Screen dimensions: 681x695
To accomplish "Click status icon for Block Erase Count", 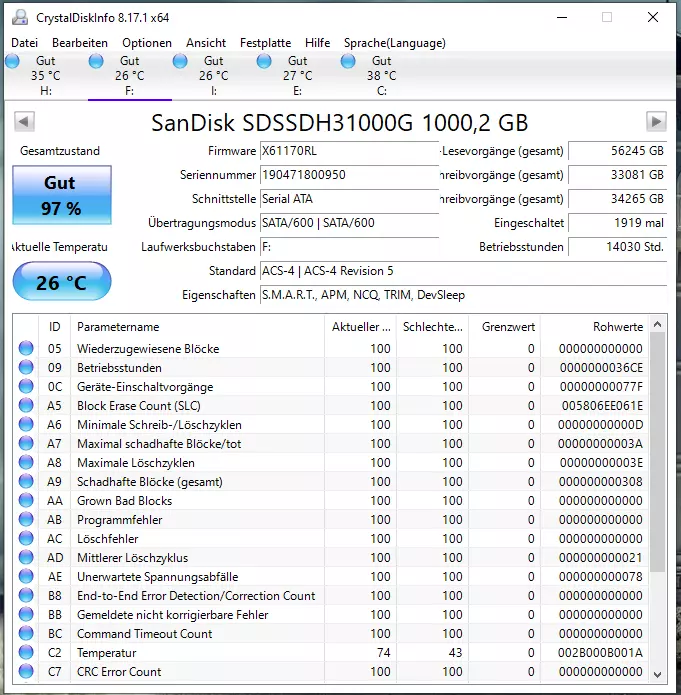I will [26, 406].
